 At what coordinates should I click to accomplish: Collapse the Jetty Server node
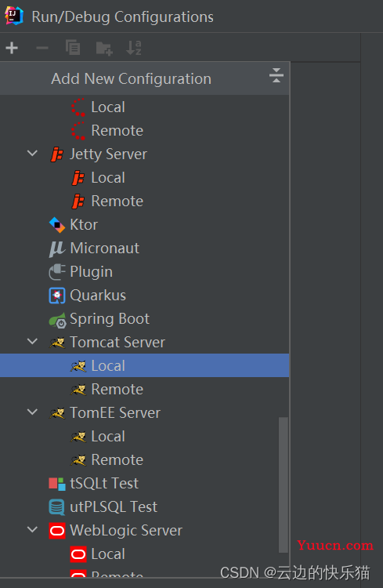pos(33,153)
